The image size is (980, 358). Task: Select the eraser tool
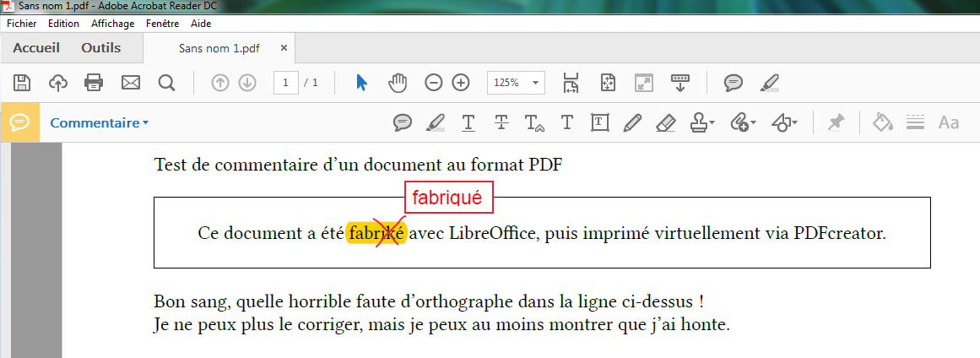pyautogui.click(x=666, y=123)
